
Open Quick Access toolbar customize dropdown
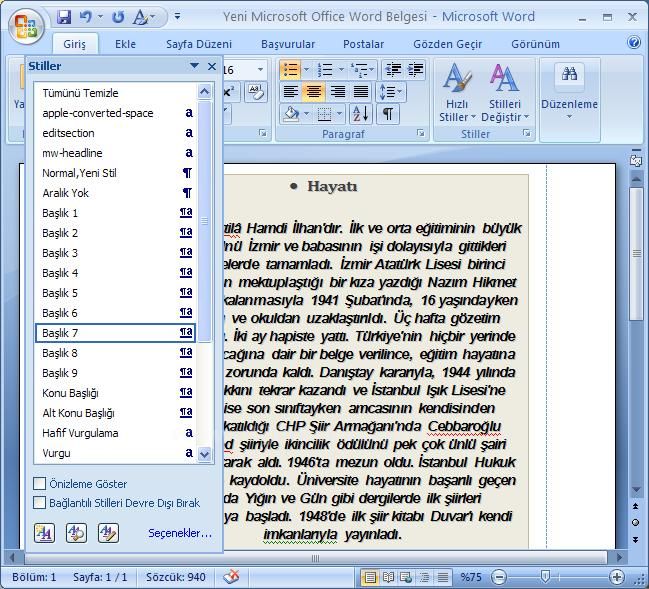[x=177, y=17]
